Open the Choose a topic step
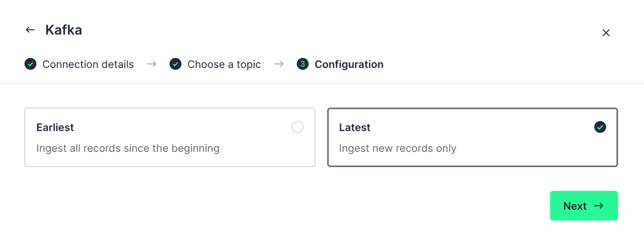 coord(224,64)
